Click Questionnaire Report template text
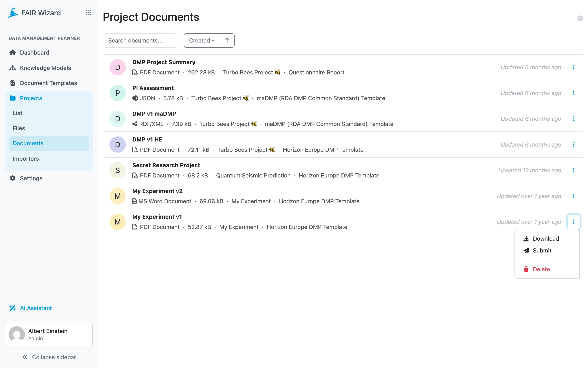This screenshot has width=588, height=368. click(316, 73)
